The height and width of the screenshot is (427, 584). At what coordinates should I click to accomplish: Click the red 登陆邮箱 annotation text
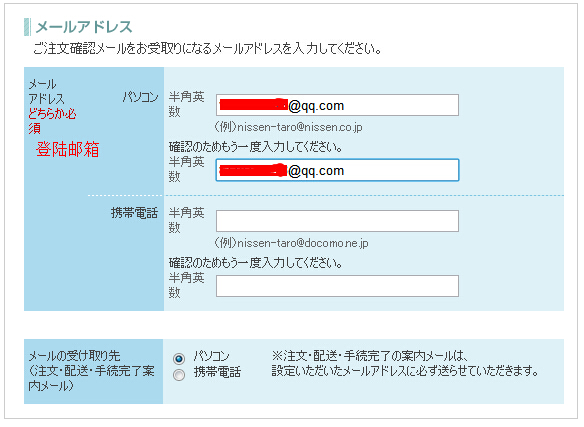tap(67, 149)
